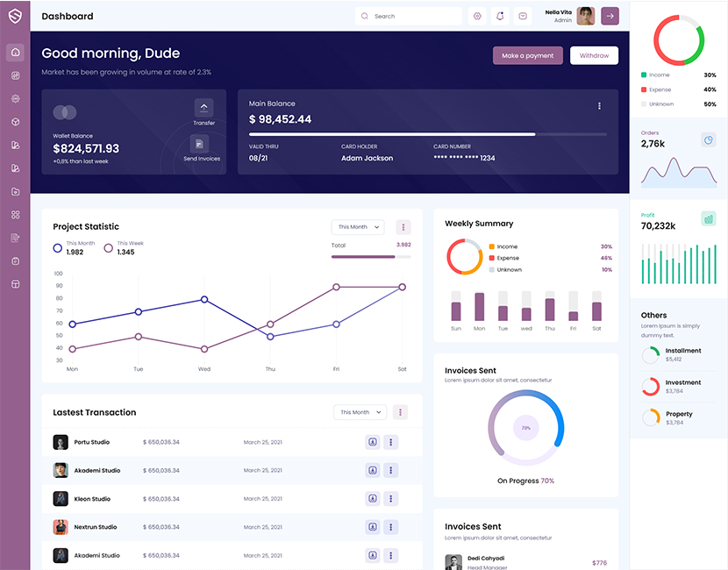Click the Send Invoices document icon
The height and width of the screenshot is (570, 728).
201,144
